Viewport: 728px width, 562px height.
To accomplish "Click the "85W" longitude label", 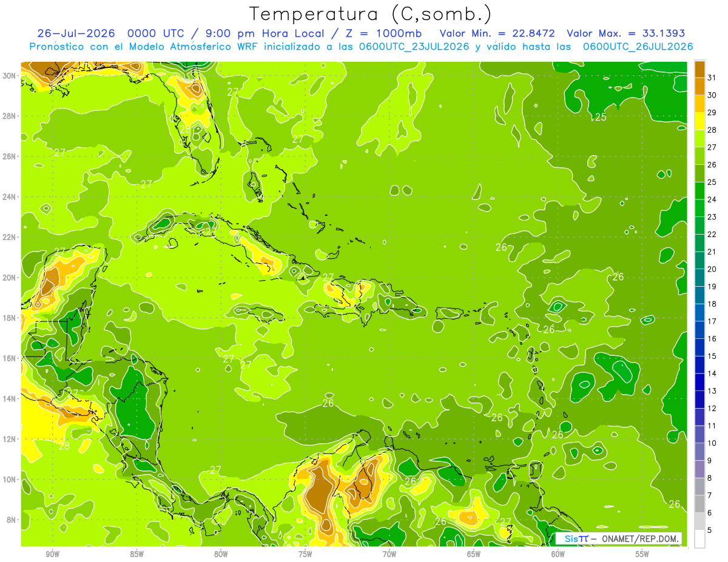I will pos(137,554).
